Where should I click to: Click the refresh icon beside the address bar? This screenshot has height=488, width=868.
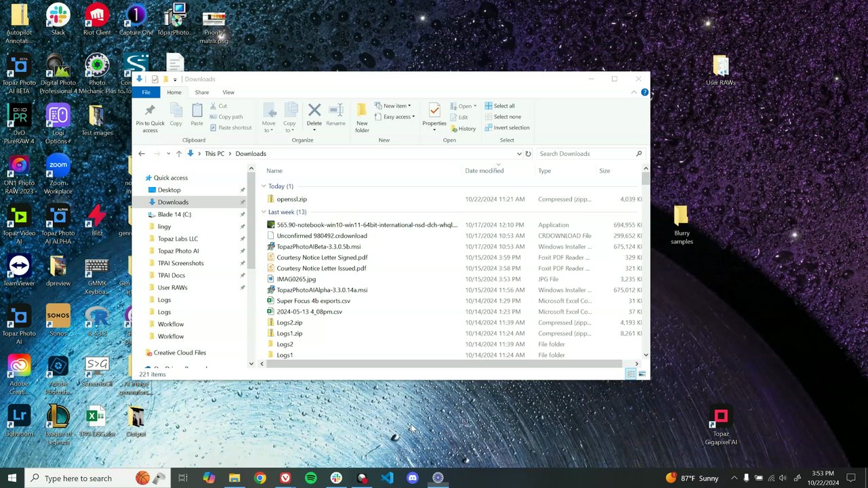coord(528,154)
